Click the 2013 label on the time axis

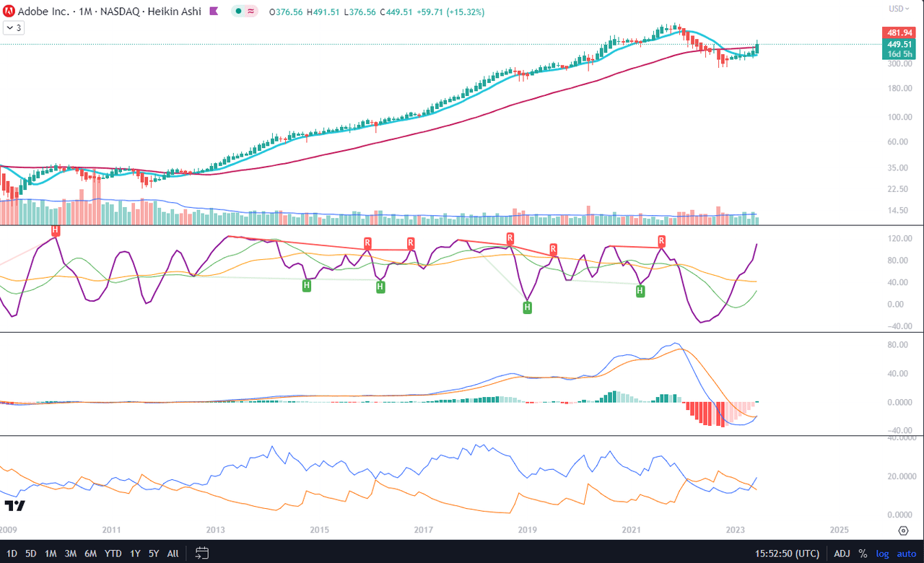pyautogui.click(x=215, y=530)
